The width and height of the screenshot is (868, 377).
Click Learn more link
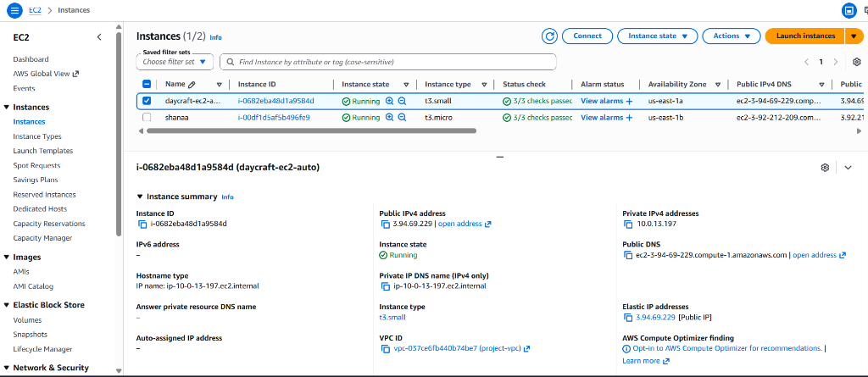click(x=646, y=361)
